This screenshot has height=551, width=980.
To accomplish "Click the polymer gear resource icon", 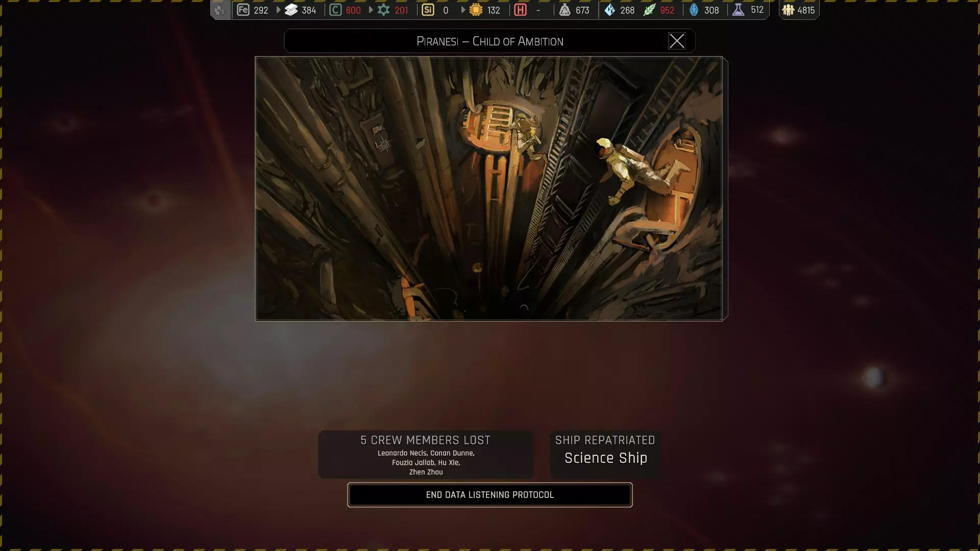I will pos(384,10).
